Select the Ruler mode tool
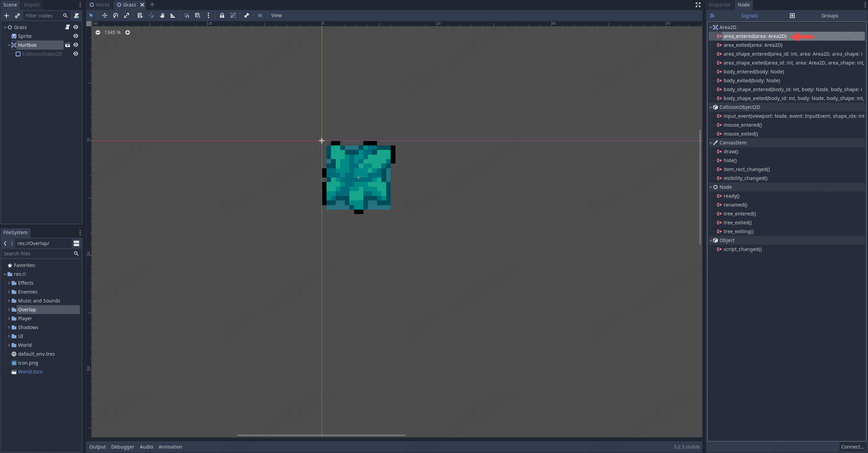 point(173,15)
